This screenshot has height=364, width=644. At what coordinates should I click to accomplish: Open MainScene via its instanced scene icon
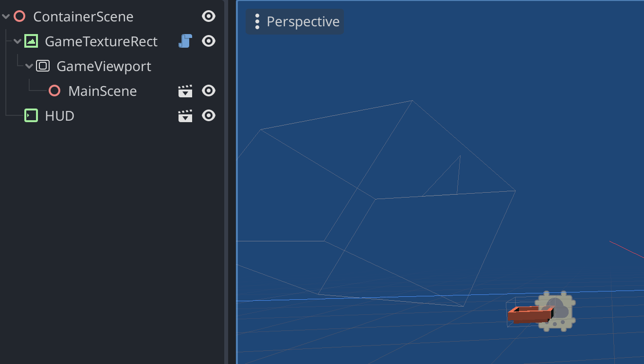pyautogui.click(x=185, y=91)
